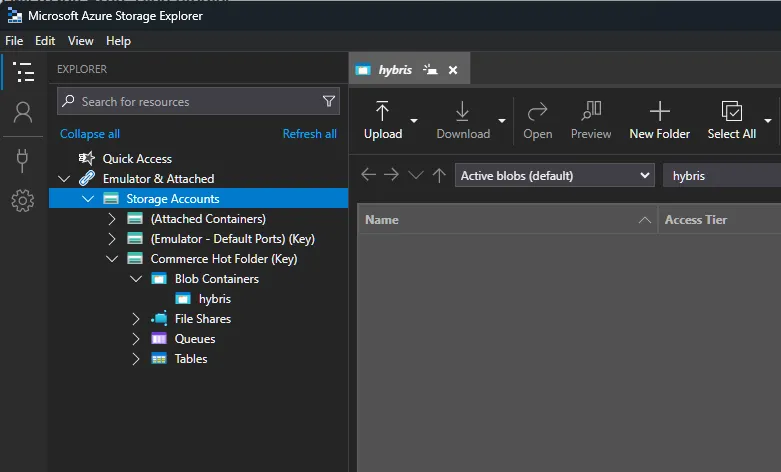781x472 pixels.
Task: Open the Connect plug icon dialog
Action: click(x=22, y=160)
